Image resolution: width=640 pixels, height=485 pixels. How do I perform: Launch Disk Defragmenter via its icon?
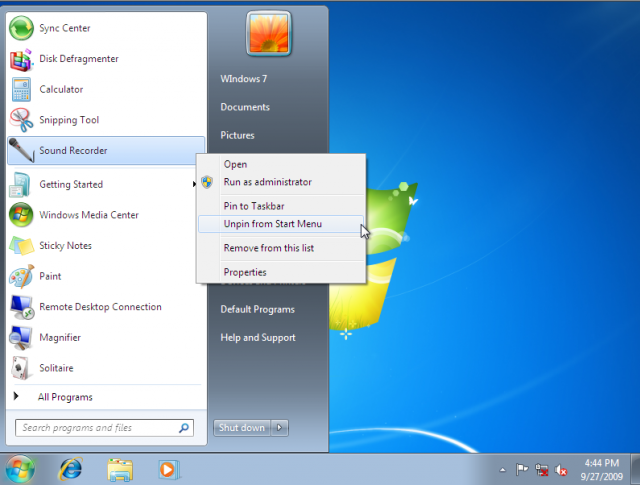click(21, 60)
